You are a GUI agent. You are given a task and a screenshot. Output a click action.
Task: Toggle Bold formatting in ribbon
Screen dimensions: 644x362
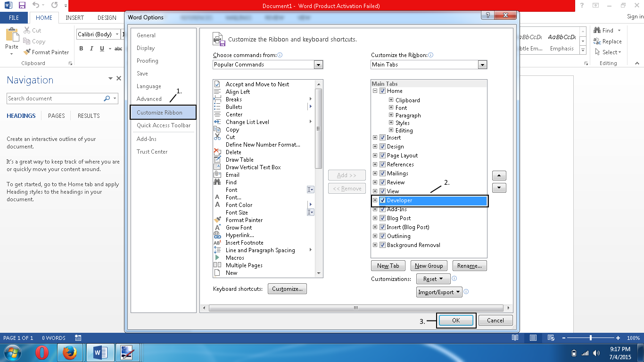pyautogui.click(x=81, y=49)
